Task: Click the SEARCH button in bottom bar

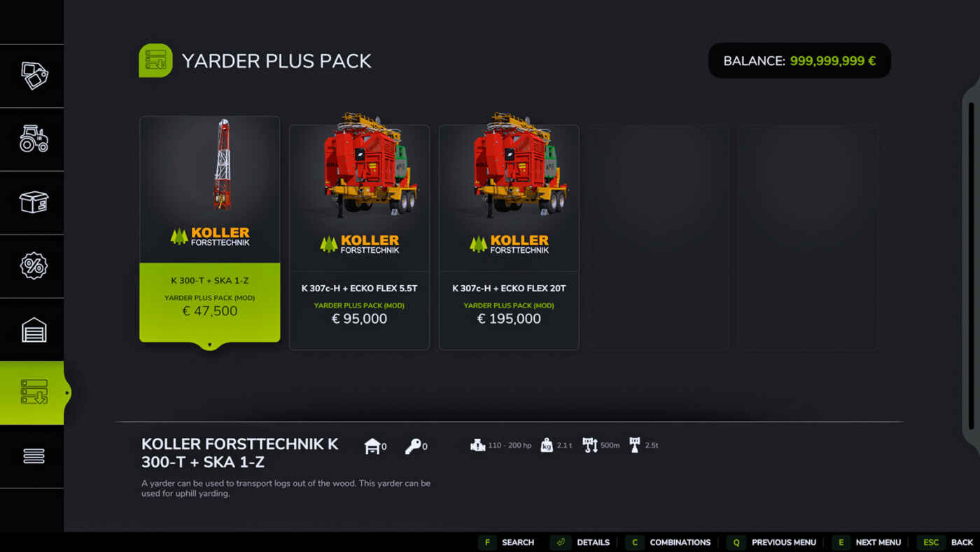Action: tap(507, 542)
